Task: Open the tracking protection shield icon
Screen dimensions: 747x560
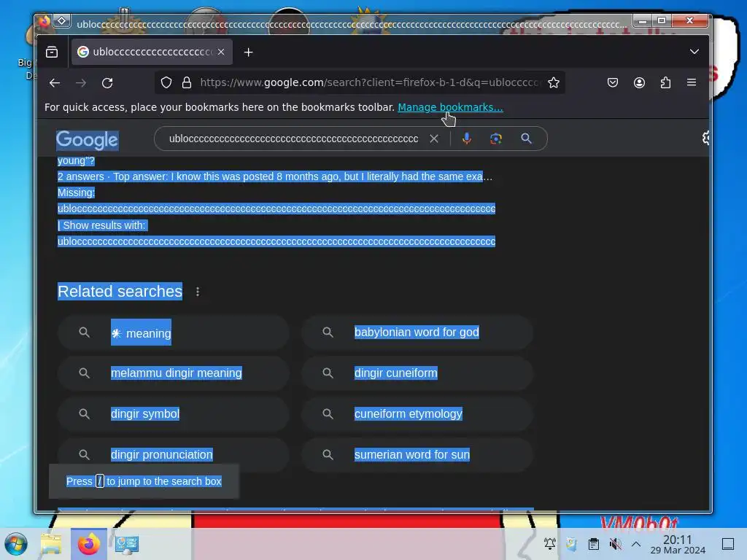Action: click(166, 83)
